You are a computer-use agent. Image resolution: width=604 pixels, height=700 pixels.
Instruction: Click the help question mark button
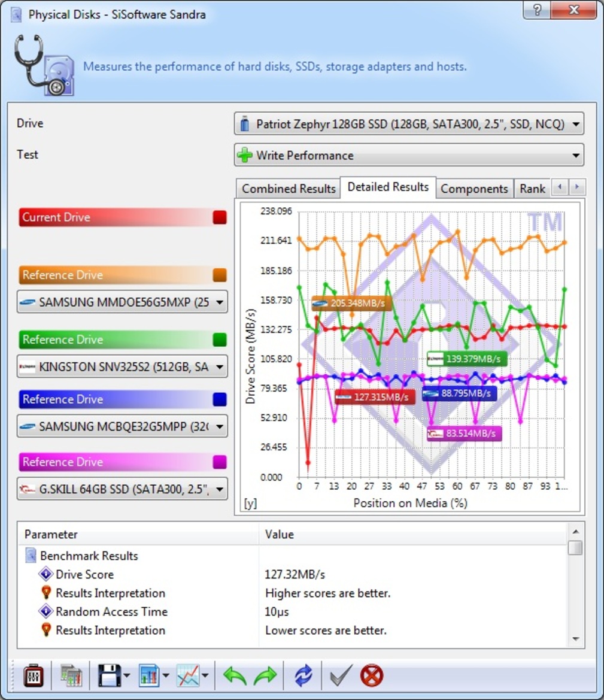tap(537, 10)
